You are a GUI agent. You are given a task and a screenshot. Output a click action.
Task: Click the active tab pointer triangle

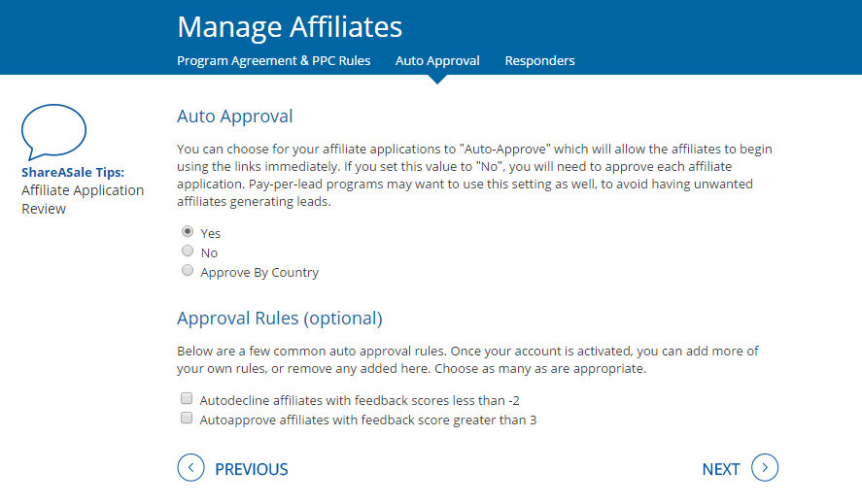point(437,79)
